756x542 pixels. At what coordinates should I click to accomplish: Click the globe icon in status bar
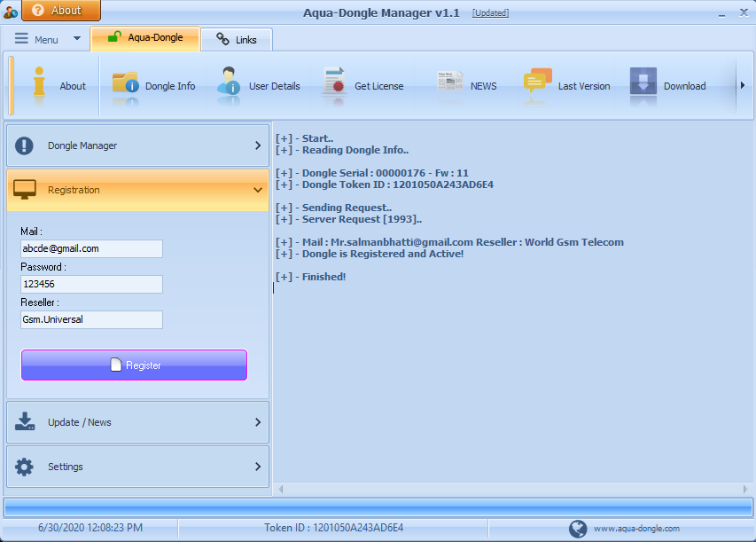(578, 529)
